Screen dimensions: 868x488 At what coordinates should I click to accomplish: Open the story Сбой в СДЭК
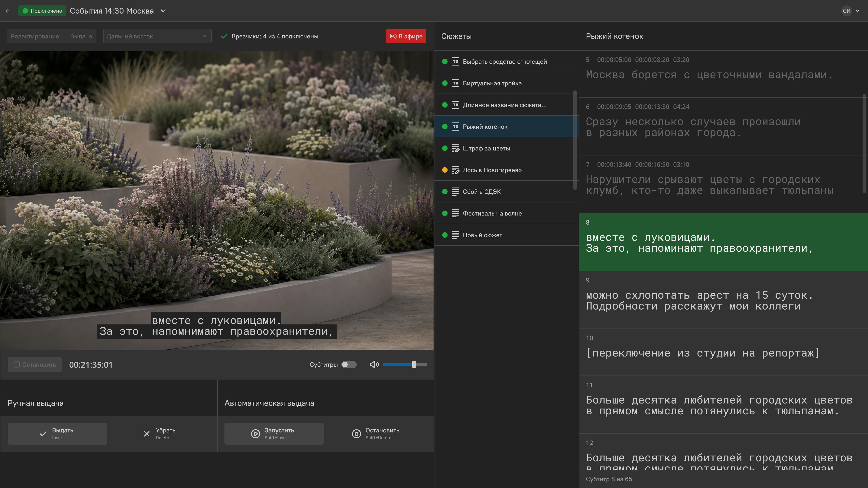[x=506, y=192]
